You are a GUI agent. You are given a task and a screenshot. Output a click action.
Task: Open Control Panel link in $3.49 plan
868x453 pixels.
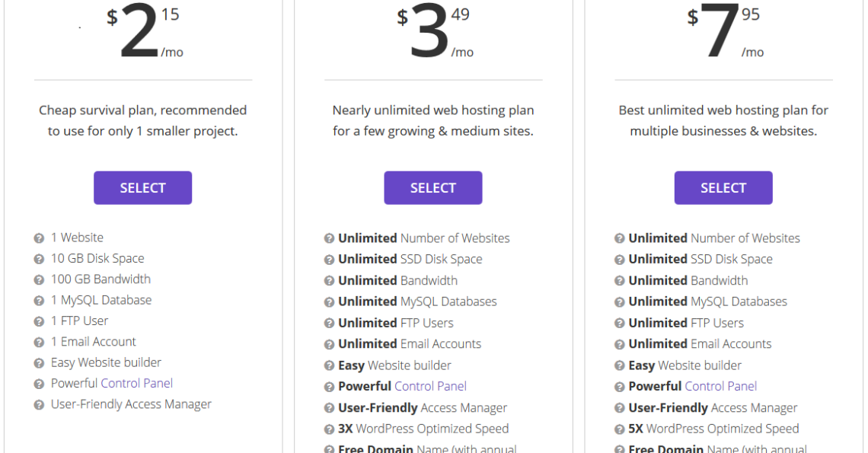(431, 386)
